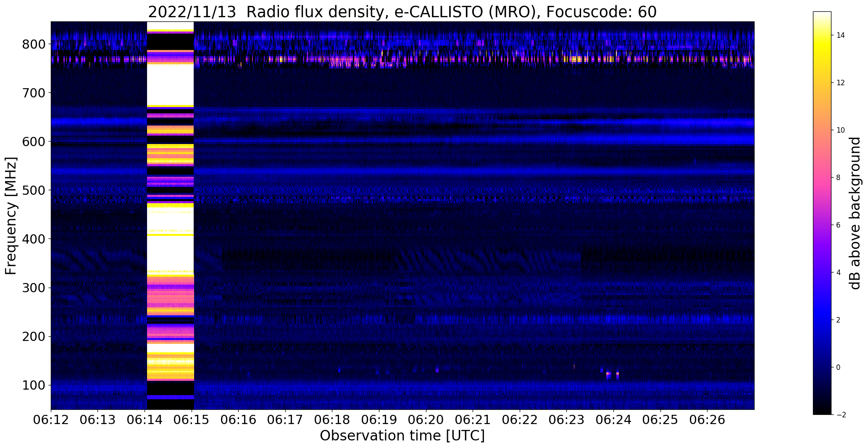
Task: Click the 6 colorbar tick label
Action: (839, 225)
